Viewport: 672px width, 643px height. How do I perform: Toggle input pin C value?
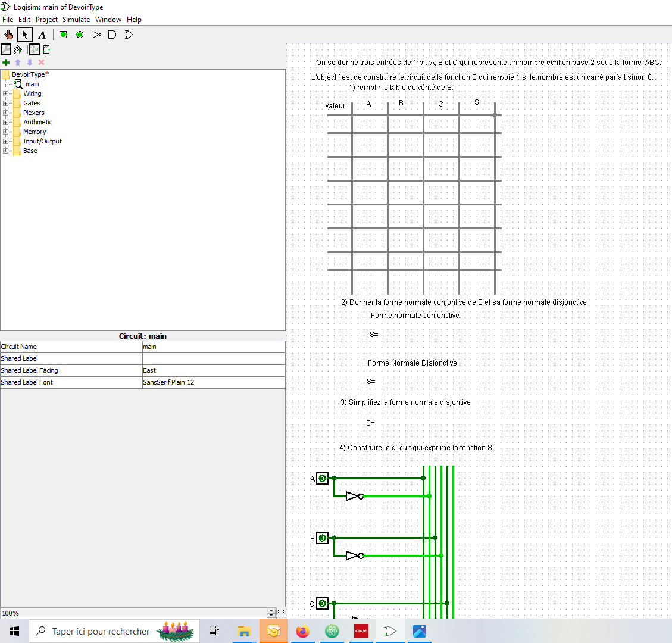(x=322, y=603)
